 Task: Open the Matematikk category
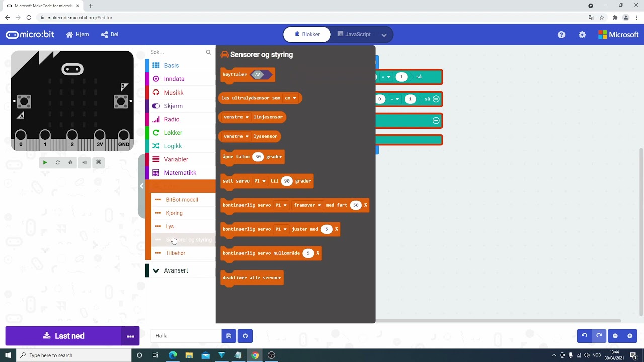tap(181, 173)
